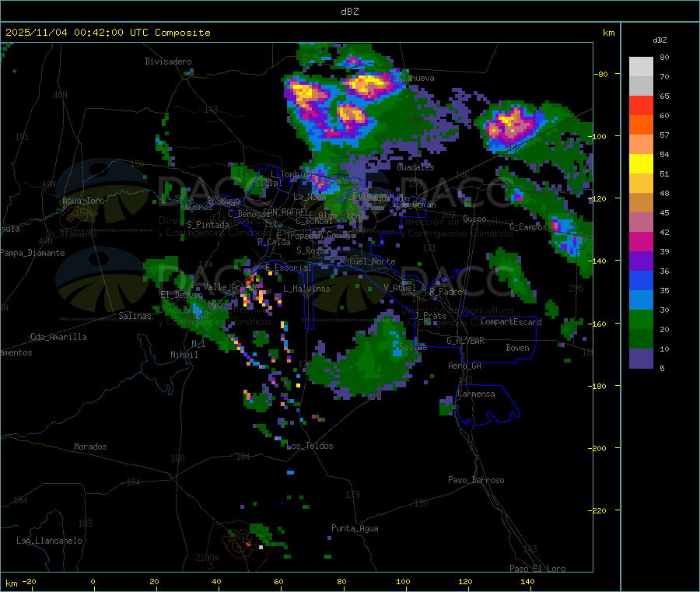700x592 pixels.
Task: Click the L_Malvinas map label
Action: (x=306, y=289)
